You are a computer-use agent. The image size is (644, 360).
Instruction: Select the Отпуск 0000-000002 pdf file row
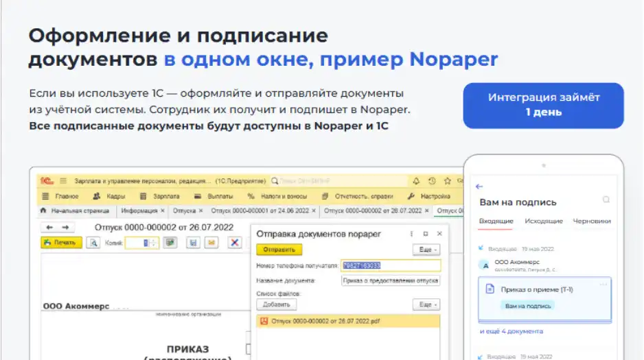[348, 322]
